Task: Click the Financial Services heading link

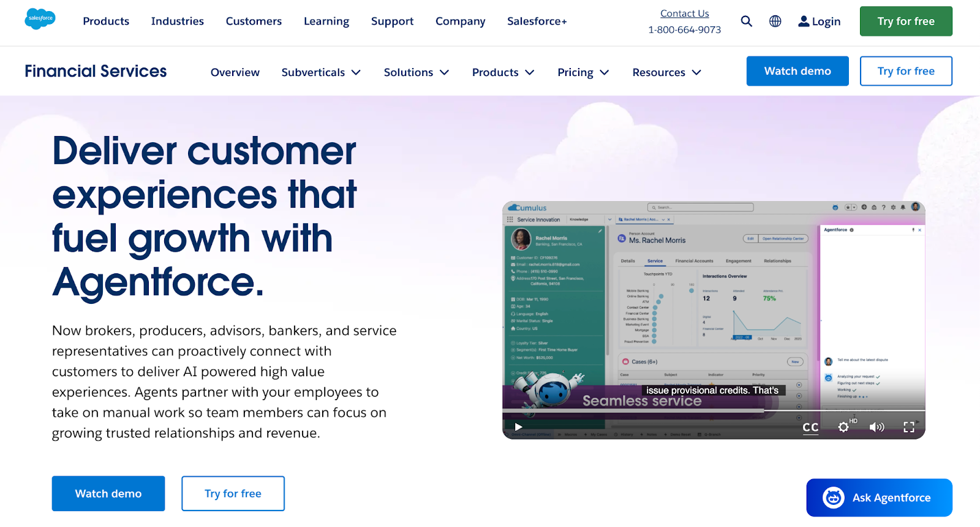Action: tap(96, 71)
